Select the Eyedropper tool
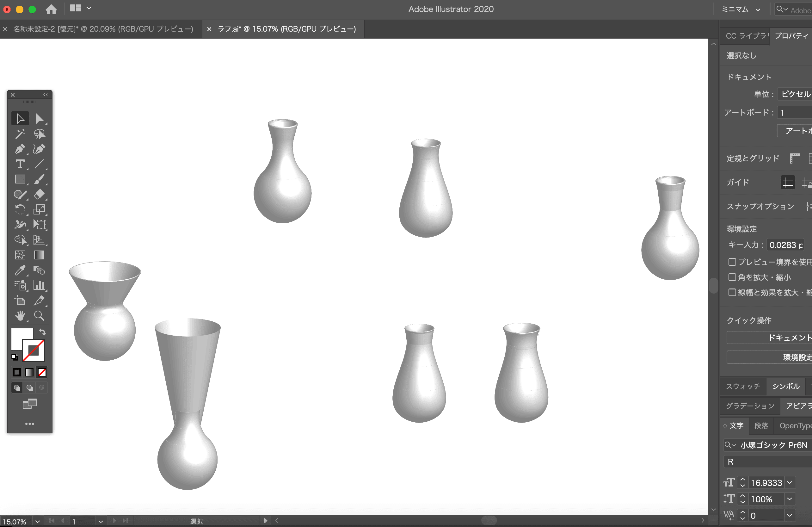The height and width of the screenshot is (527, 812). [x=20, y=270]
